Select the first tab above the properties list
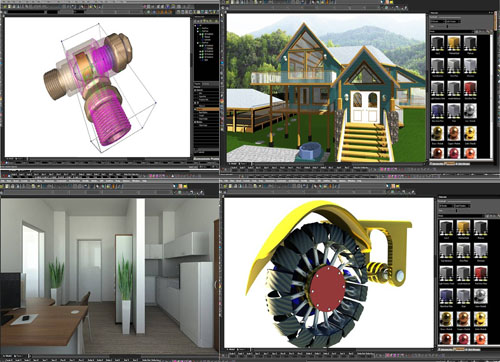Viewport: 500px width, 362px height. click(198, 84)
